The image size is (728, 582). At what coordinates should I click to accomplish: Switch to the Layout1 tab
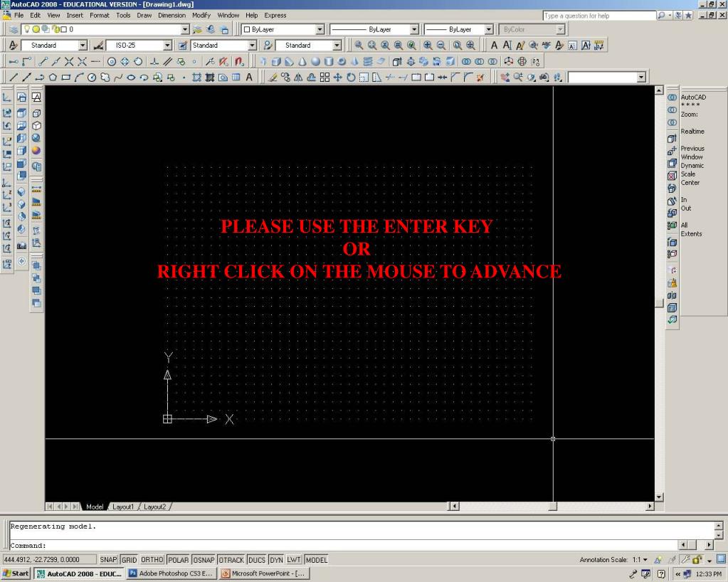[123, 507]
